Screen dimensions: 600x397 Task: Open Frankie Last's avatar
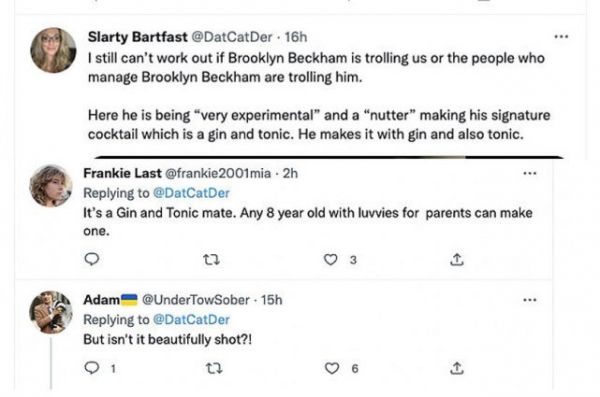(51, 186)
